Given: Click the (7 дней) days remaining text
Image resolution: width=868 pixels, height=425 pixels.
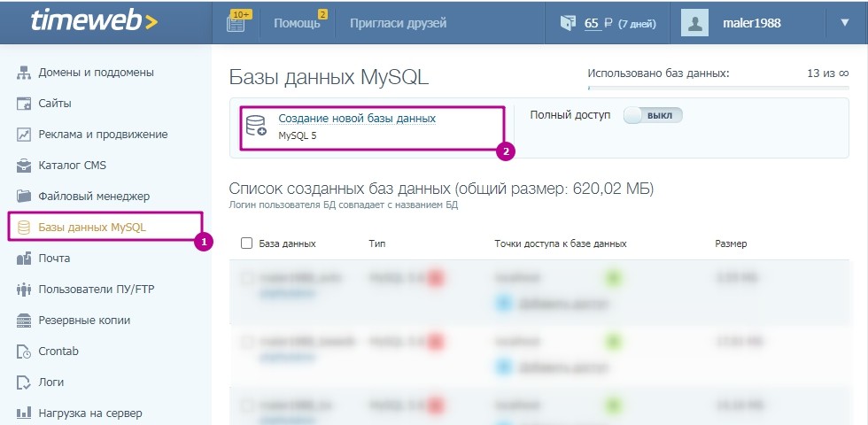Looking at the screenshot, I should 637,24.
